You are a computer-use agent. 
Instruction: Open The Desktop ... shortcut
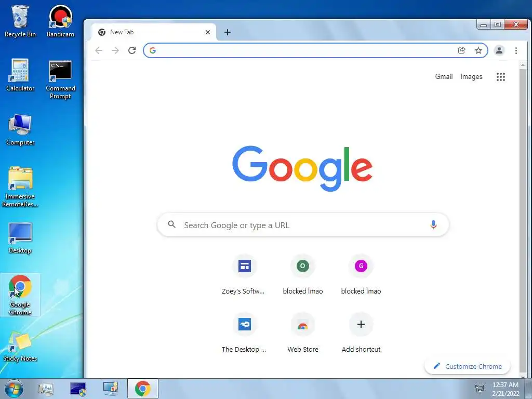tap(244, 332)
